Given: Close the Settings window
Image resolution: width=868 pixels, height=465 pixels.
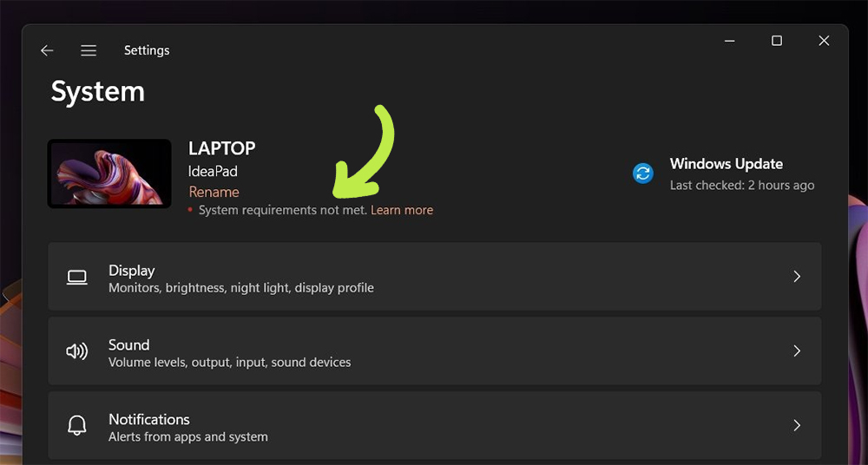Looking at the screenshot, I should pyautogui.click(x=824, y=41).
